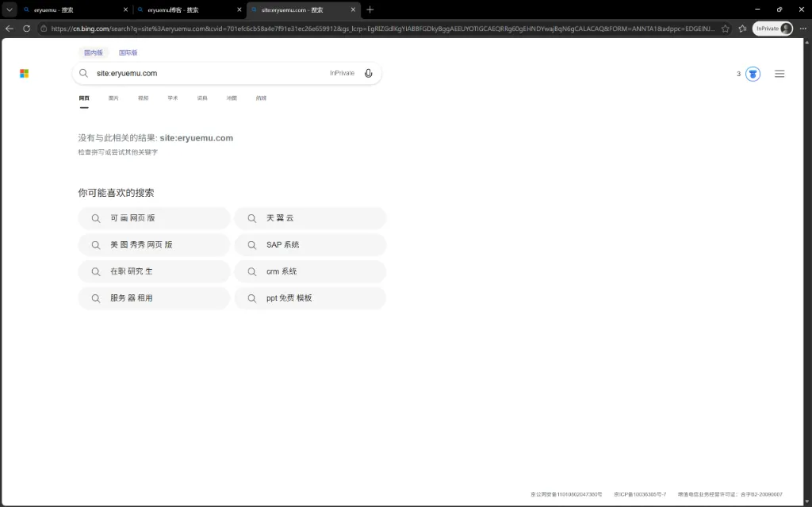Viewport: 812px width, 507px height.
Task: Minimize the browser window
Action: (x=757, y=10)
